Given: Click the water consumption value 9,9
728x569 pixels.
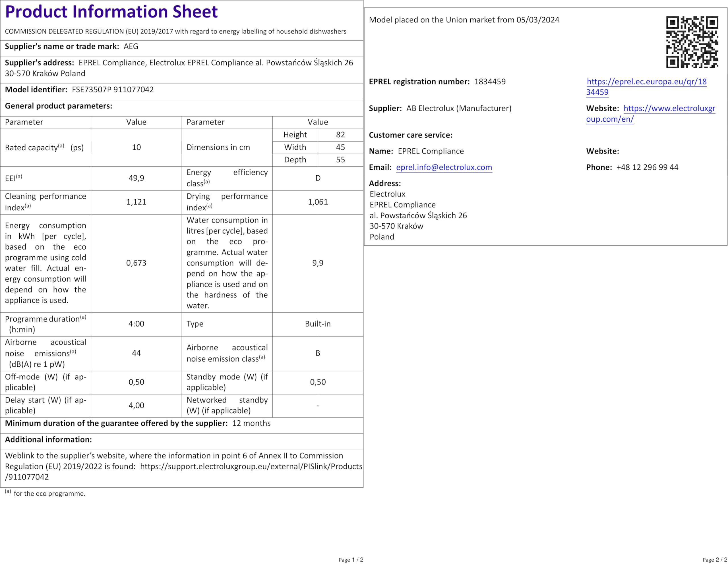Looking at the screenshot, I should point(318,263).
